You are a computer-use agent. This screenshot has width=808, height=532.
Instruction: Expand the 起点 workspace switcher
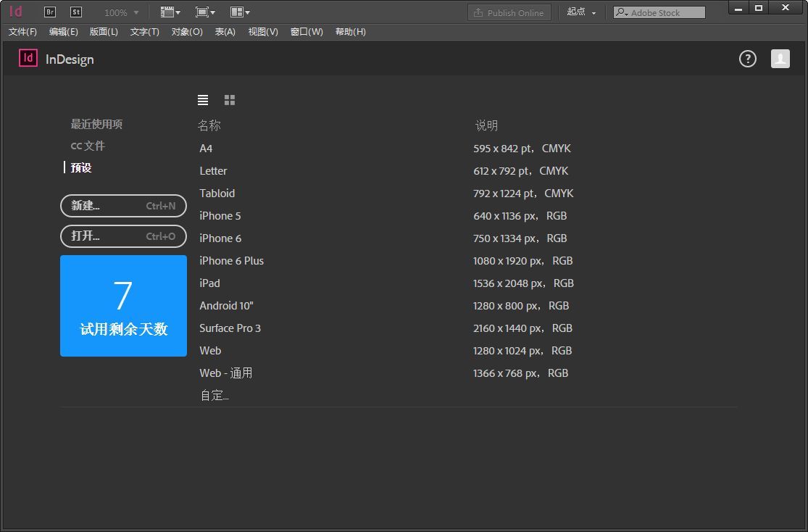[582, 12]
